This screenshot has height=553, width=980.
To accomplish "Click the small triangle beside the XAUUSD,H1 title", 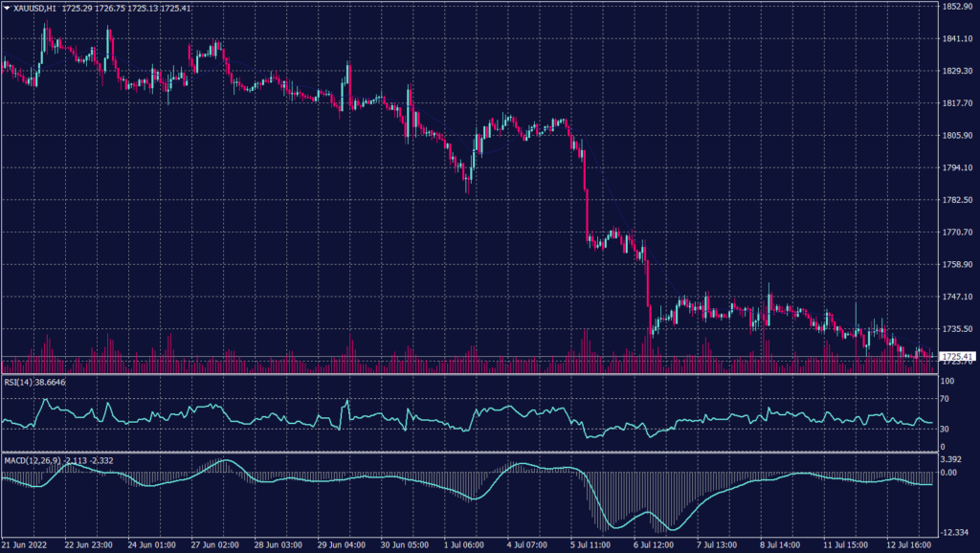I will coord(6,8).
